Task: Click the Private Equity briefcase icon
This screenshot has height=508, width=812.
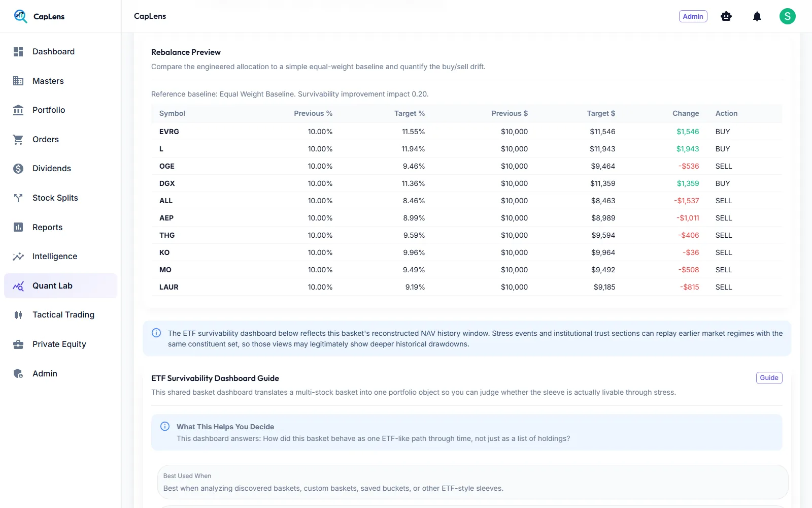Action: 18,344
